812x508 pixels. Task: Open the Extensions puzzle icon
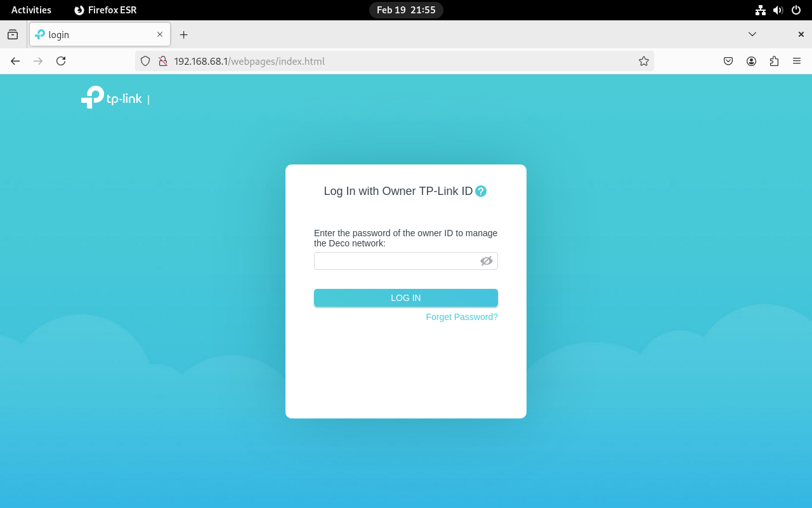click(x=774, y=61)
